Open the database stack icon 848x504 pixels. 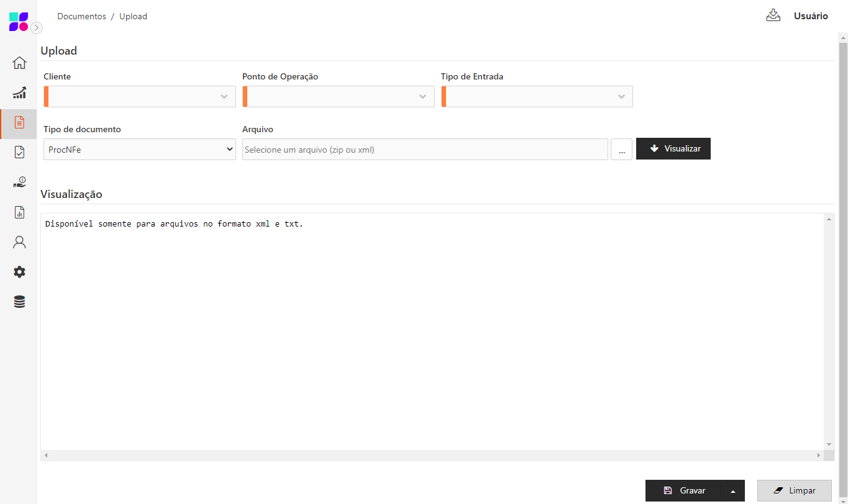click(19, 302)
